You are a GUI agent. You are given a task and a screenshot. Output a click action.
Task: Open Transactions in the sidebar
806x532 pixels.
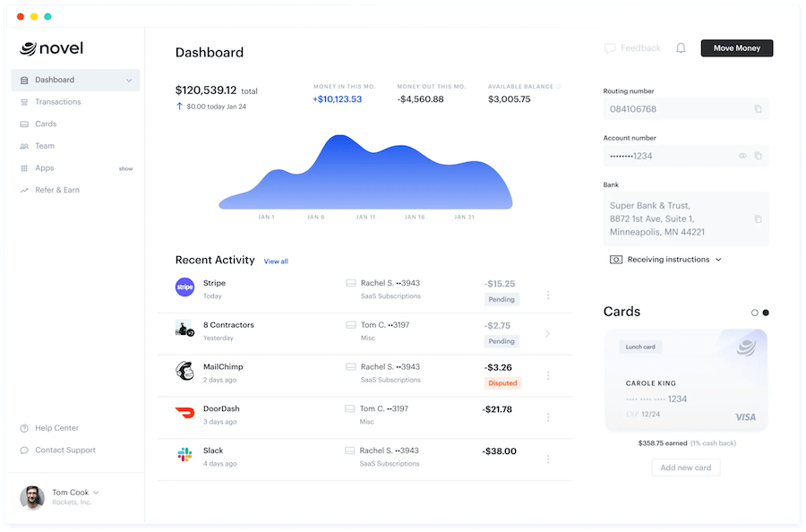(57, 102)
